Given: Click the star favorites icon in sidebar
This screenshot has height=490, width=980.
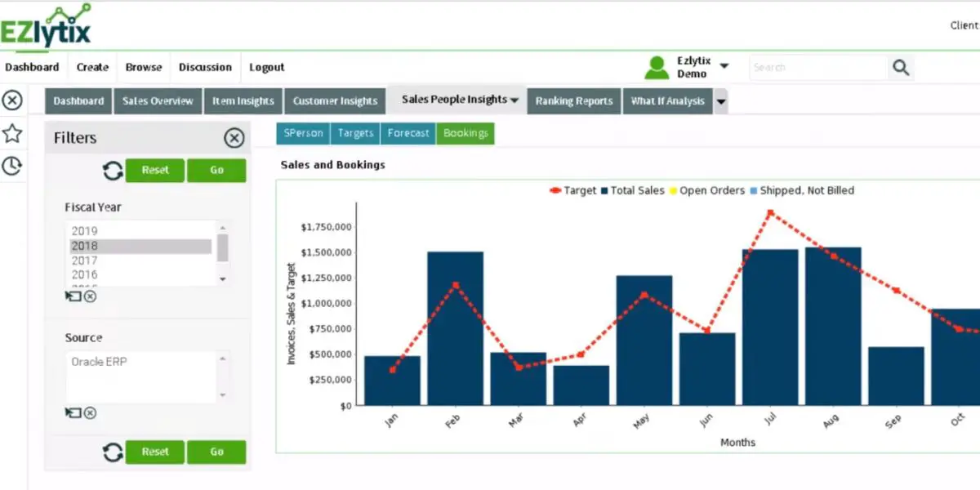Looking at the screenshot, I should pos(11,133).
